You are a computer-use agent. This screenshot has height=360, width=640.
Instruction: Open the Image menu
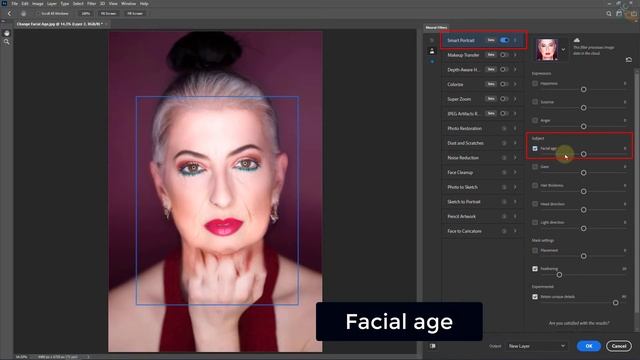[x=38, y=4]
